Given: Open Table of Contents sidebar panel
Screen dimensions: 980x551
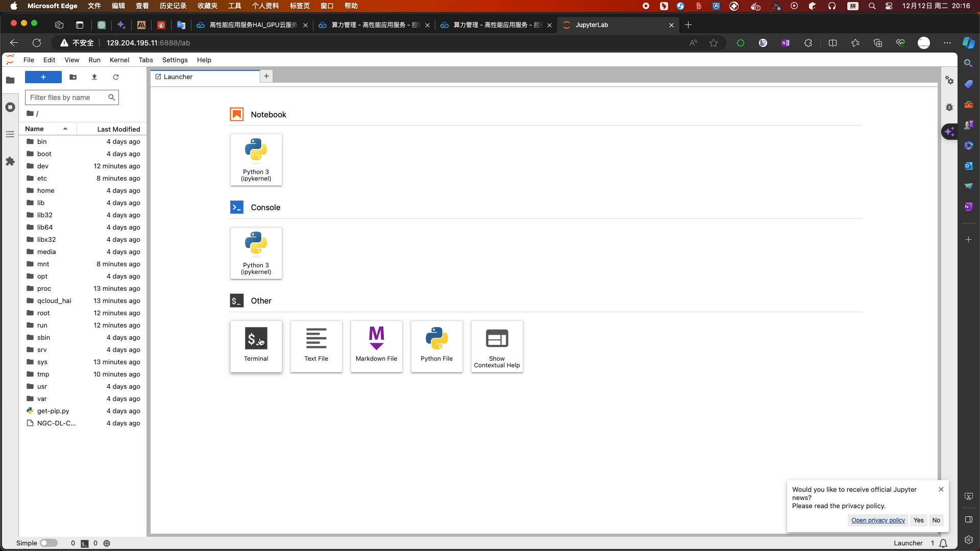Looking at the screenshot, I should point(10,134).
